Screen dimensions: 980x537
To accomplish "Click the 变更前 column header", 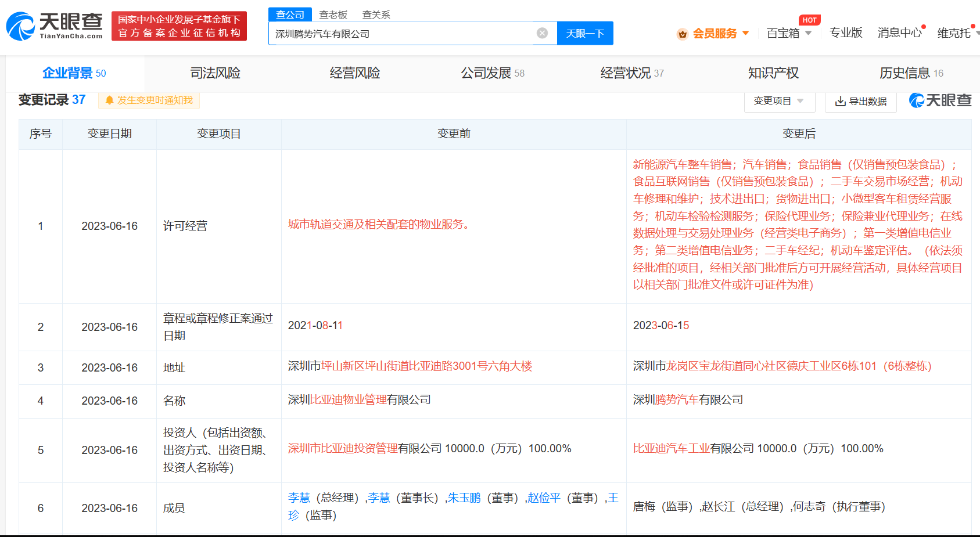I will click(x=454, y=134).
